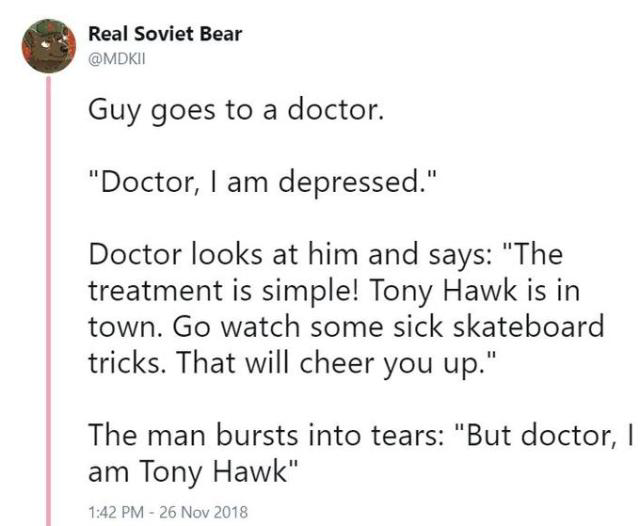The height and width of the screenshot is (526, 640).
Task: Open the @MDKII handle link
Action: point(117,60)
